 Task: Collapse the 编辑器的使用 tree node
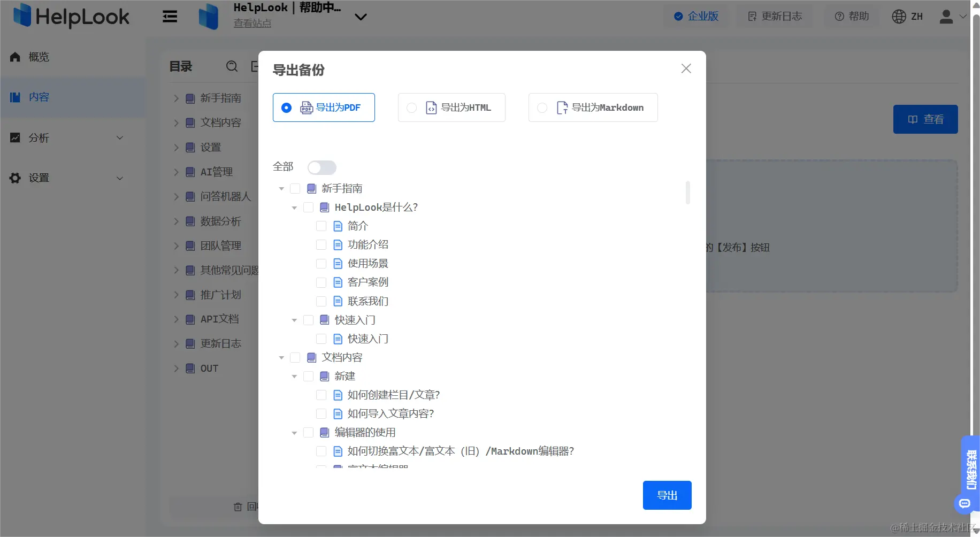click(x=294, y=433)
